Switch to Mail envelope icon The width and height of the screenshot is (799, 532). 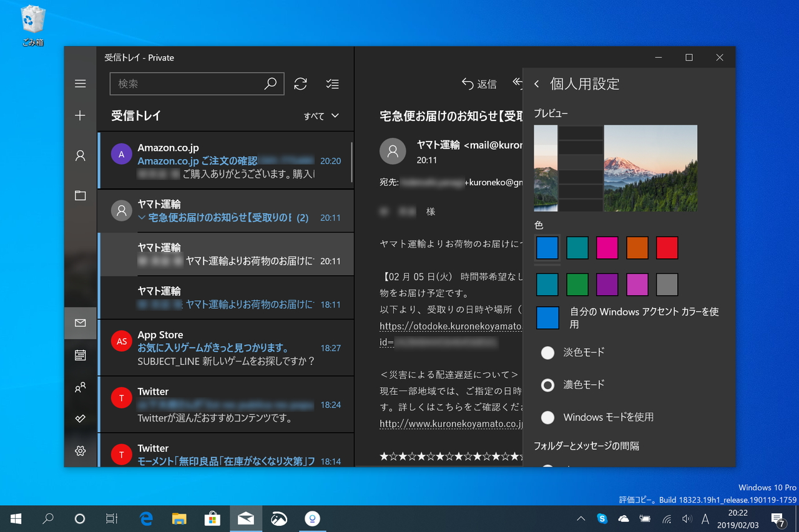point(80,323)
